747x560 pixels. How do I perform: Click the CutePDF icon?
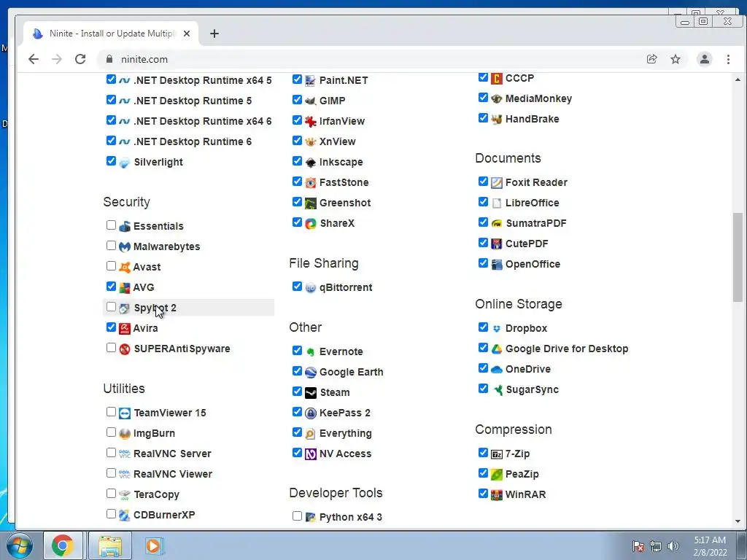pyautogui.click(x=496, y=244)
